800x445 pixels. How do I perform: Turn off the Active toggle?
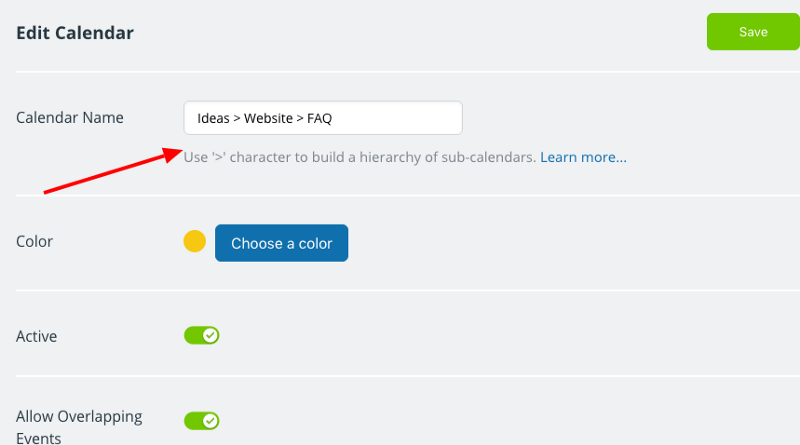202,335
